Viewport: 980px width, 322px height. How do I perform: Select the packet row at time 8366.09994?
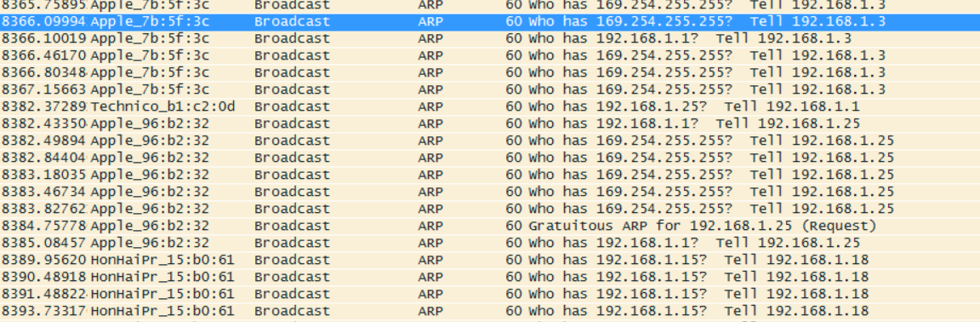[490, 21]
